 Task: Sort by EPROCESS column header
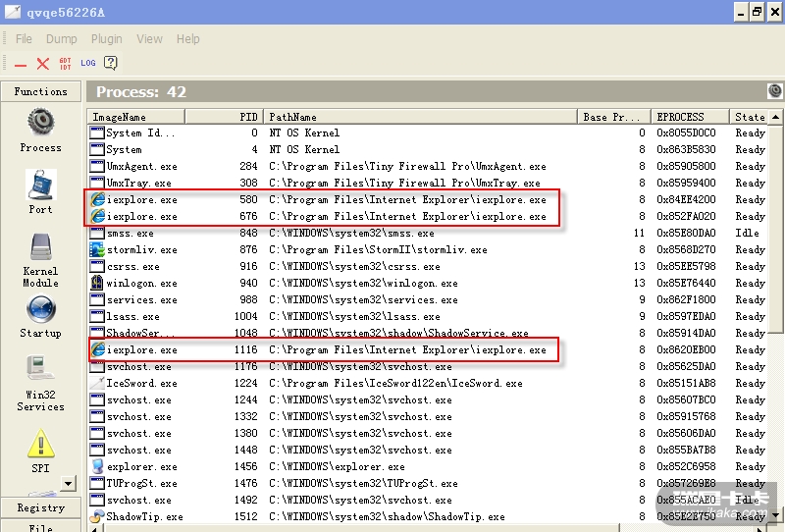point(690,117)
